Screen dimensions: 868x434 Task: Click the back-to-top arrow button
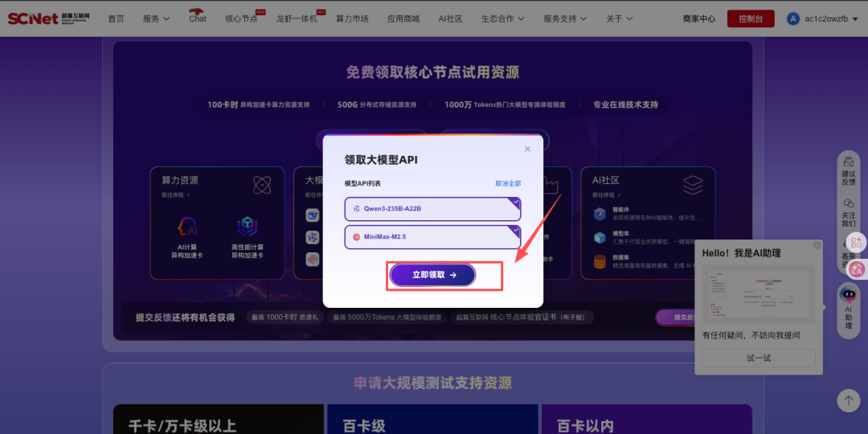click(848, 400)
